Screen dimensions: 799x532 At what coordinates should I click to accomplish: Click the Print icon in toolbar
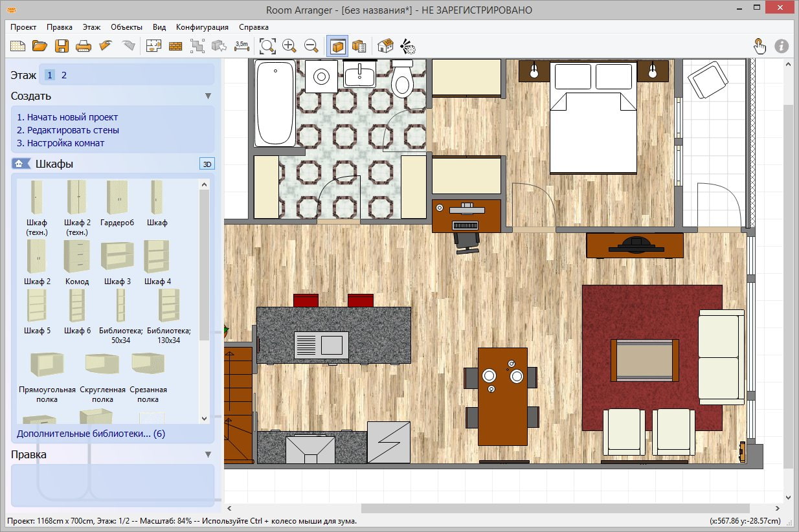pyautogui.click(x=84, y=46)
